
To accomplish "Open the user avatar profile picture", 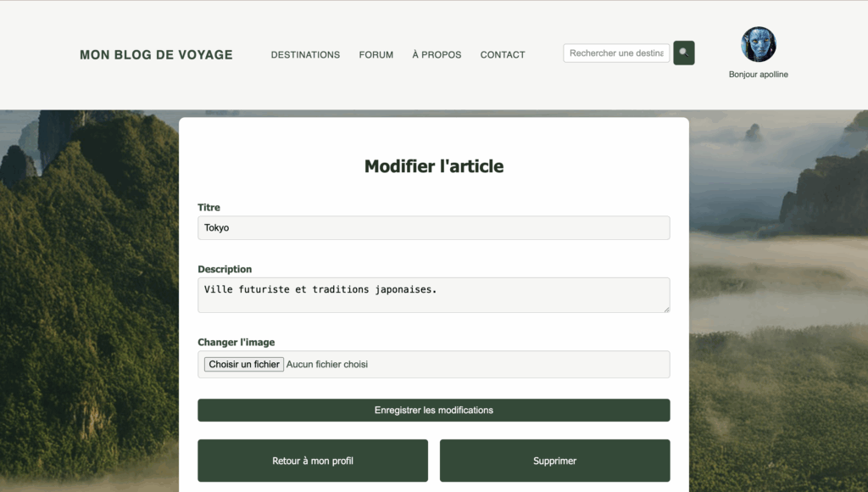I will point(759,44).
